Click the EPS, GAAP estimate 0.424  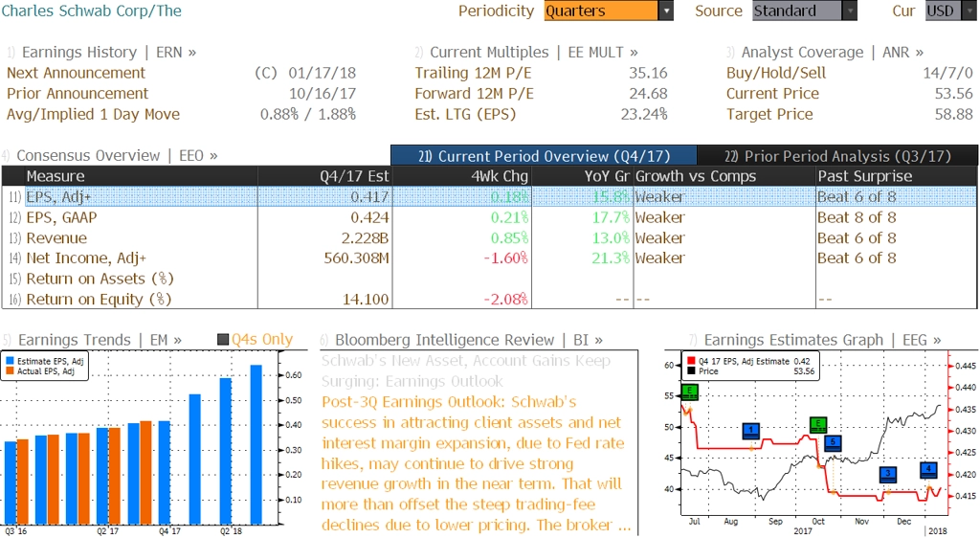coord(369,216)
